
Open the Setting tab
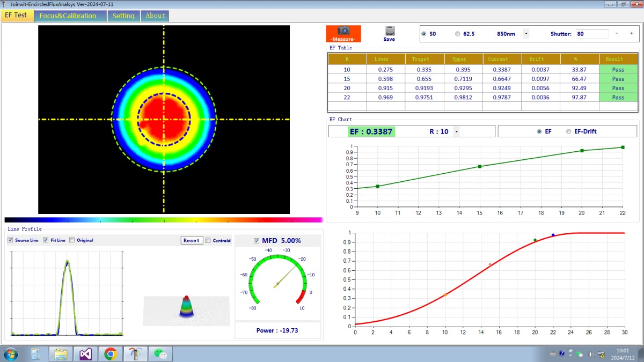[123, 16]
